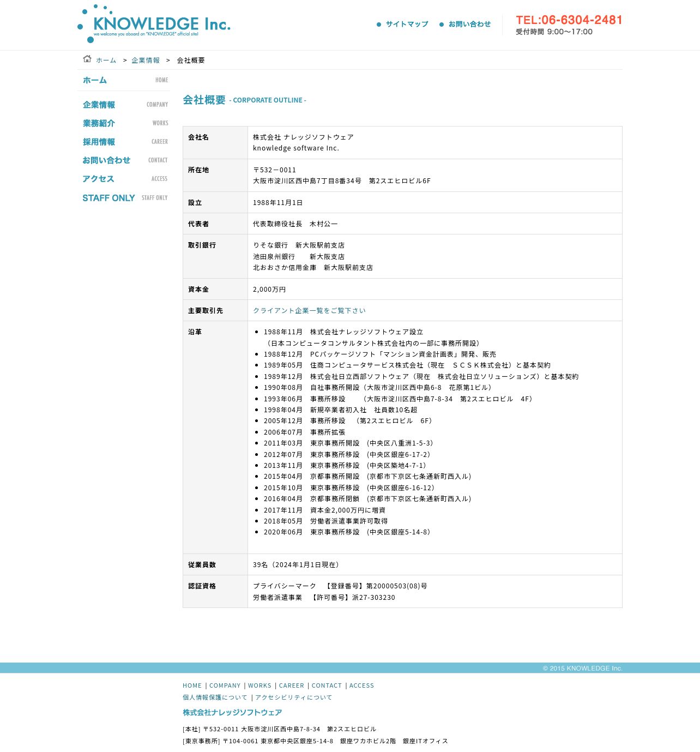The image size is (700, 752).
Task: Open the アクセシビリティについて footer link
Action: point(293,697)
